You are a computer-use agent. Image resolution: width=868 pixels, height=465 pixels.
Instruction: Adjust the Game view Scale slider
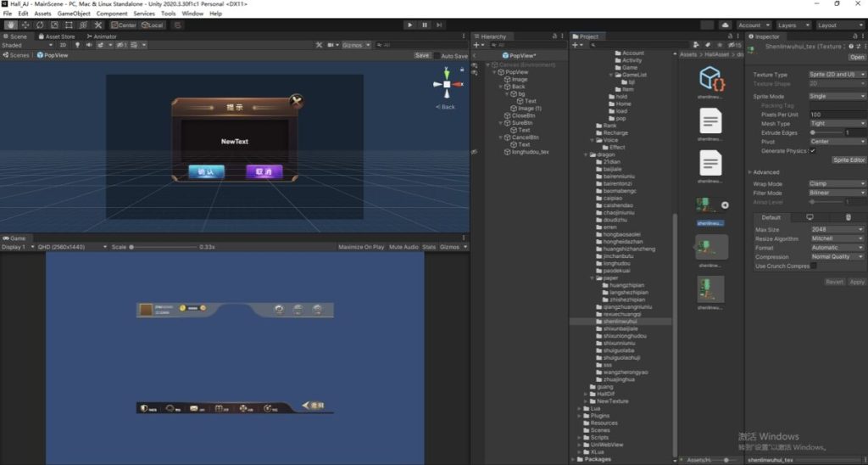point(132,247)
